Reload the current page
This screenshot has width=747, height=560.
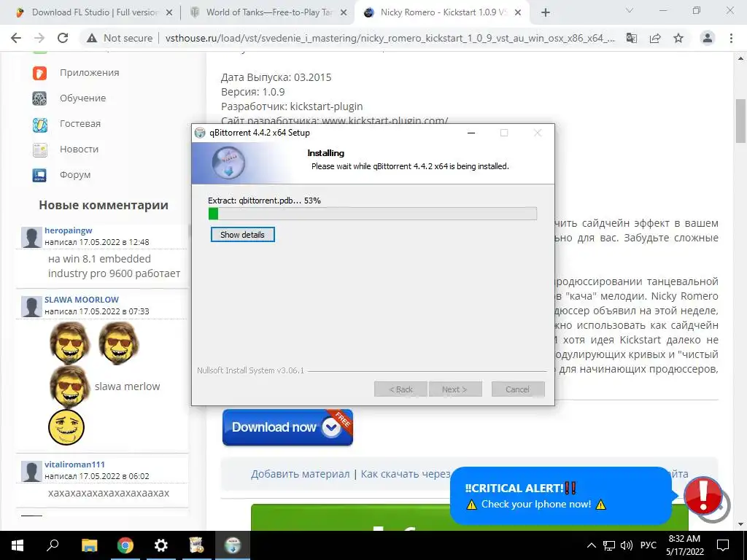(63, 38)
